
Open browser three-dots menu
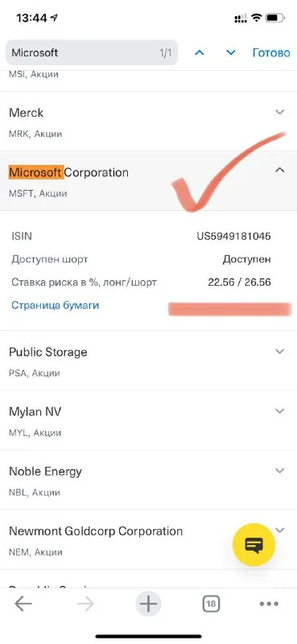pos(269,604)
